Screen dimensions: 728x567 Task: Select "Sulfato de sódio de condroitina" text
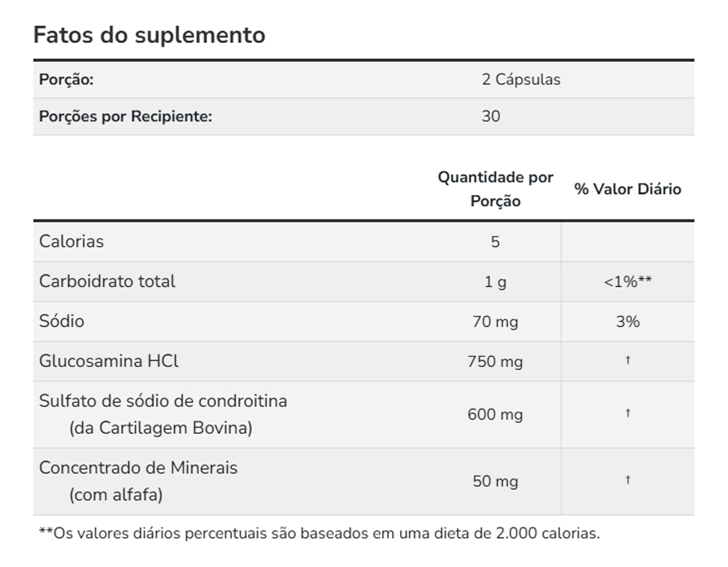(x=163, y=401)
